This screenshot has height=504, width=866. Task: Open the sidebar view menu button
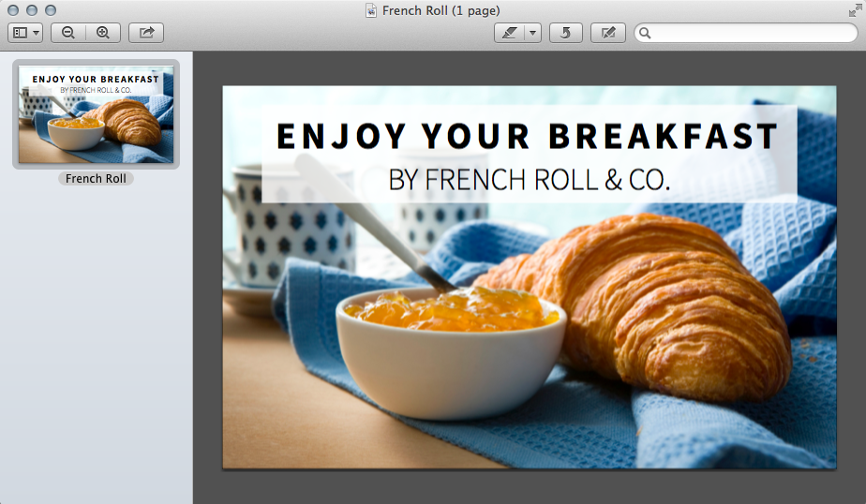[x=25, y=33]
